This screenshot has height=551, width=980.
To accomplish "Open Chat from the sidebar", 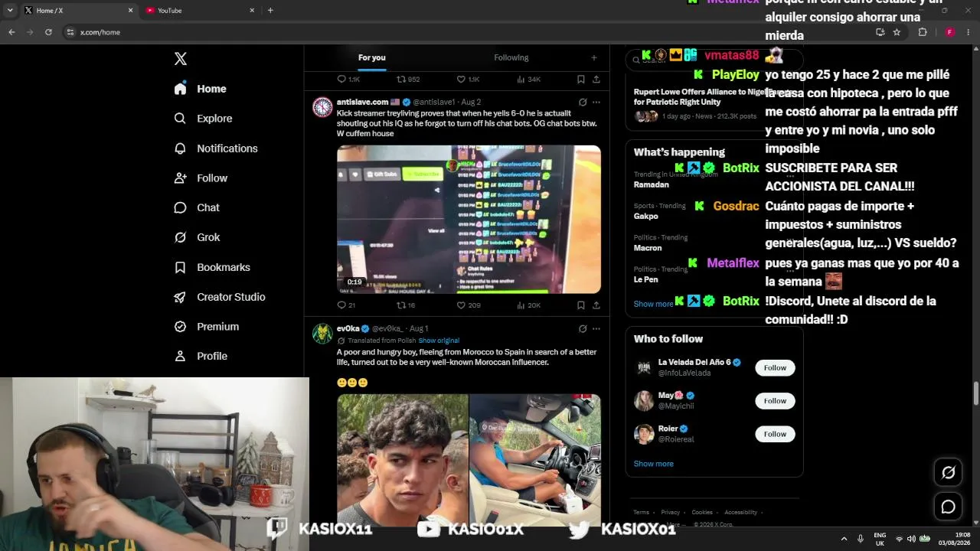I will [197, 207].
